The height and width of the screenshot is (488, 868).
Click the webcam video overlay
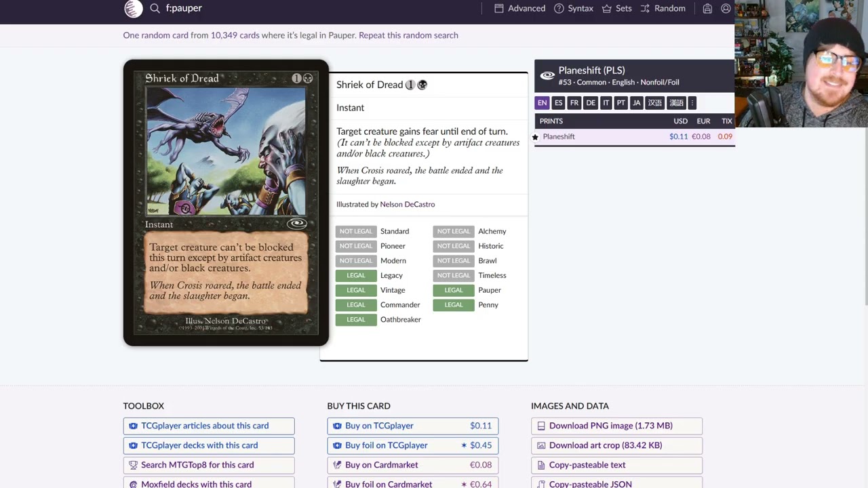[x=801, y=64]
